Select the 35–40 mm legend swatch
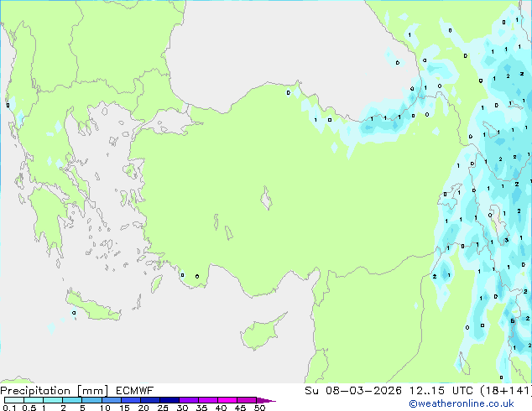532x411 pixels. 207,400
